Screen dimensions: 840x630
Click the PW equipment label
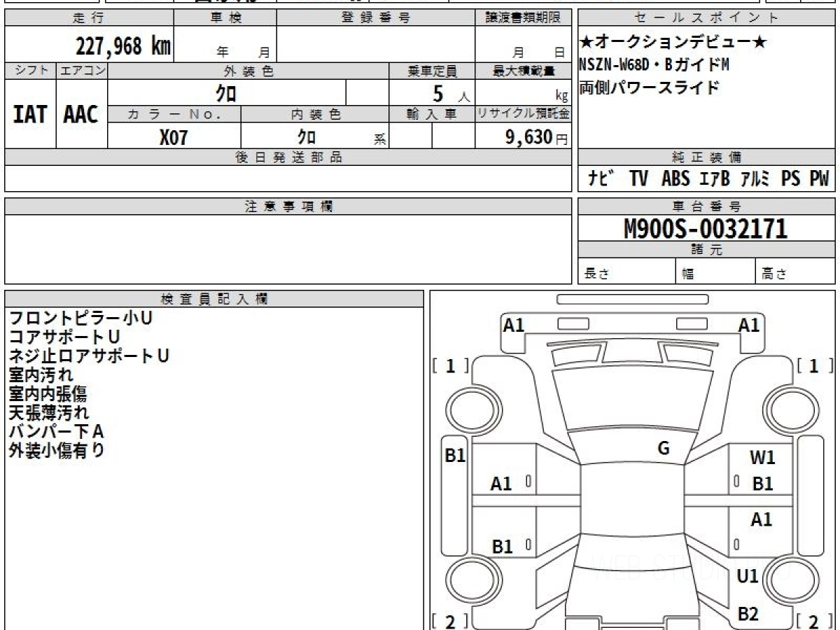(819, 178)
